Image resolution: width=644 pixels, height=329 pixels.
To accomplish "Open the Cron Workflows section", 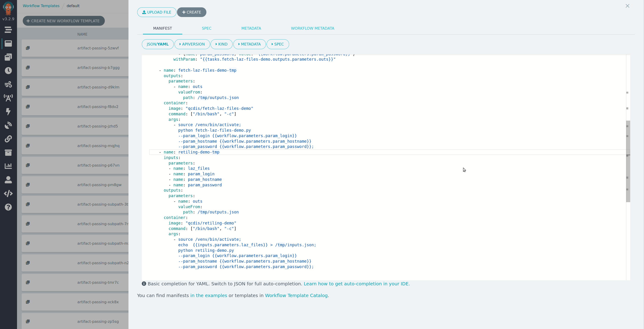I will 8,71.
